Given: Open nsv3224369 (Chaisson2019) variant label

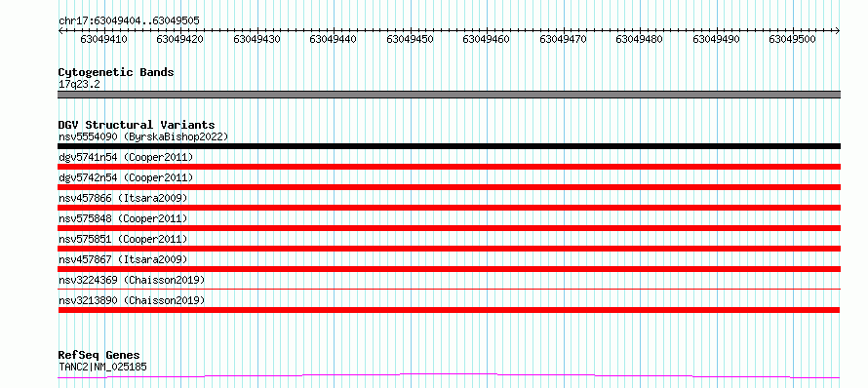Looking at the screenshot, I should [x=132, y=280].
